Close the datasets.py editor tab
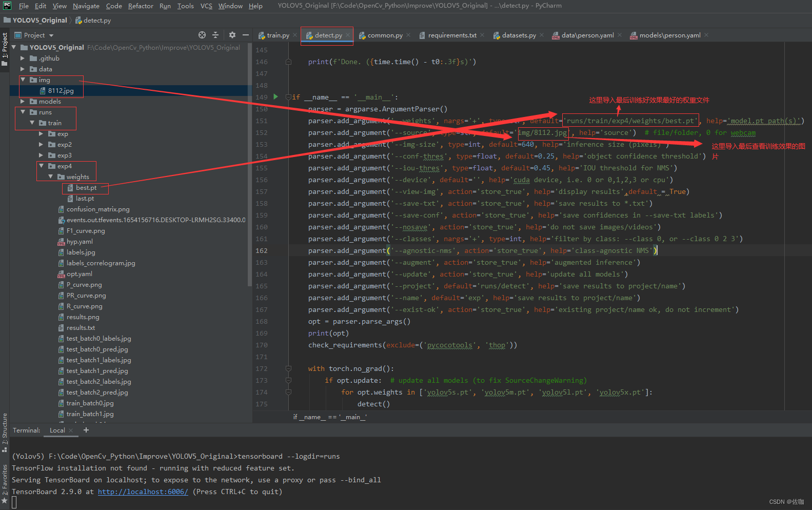 click(x=542, y=35)
